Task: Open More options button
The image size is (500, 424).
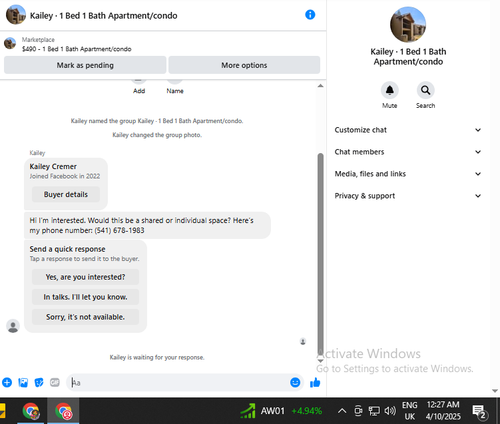Action: click(244, 65)
